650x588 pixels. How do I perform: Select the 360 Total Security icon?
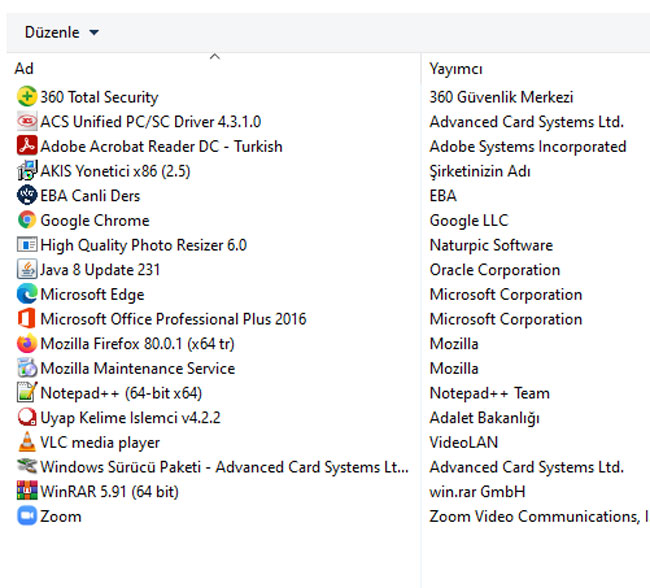tap(27, 96)
